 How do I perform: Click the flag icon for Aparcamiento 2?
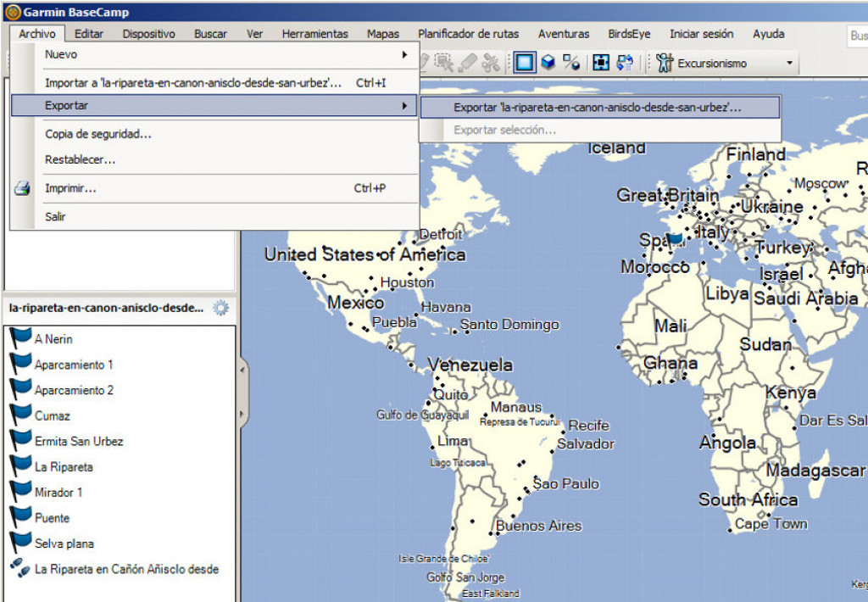pos(20,389)
